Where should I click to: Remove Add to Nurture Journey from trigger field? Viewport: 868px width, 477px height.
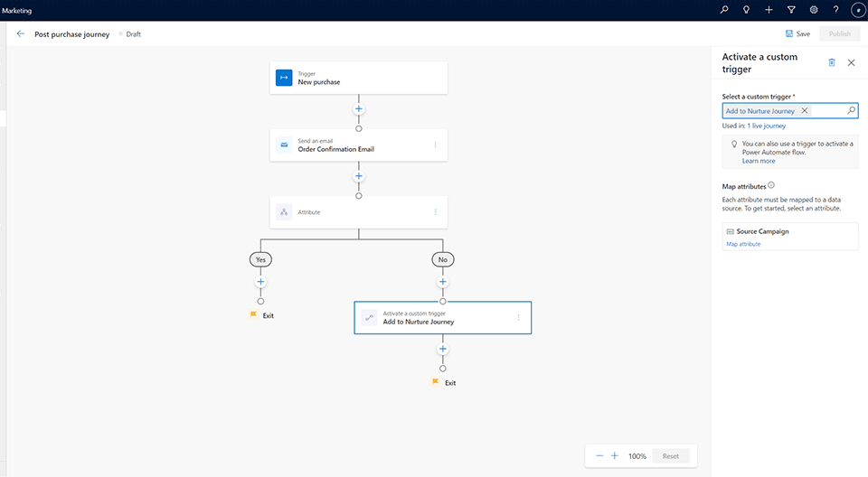click(x=804, y=110)
